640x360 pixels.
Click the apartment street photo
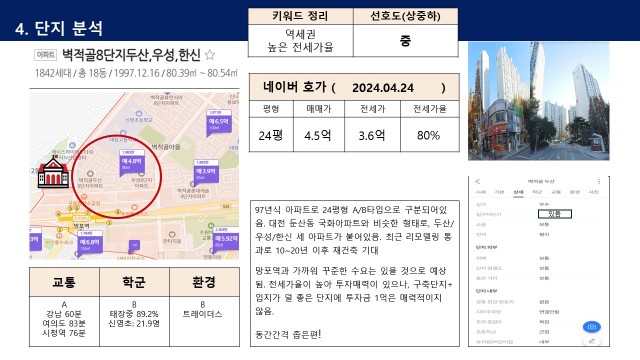coord(538,101)
